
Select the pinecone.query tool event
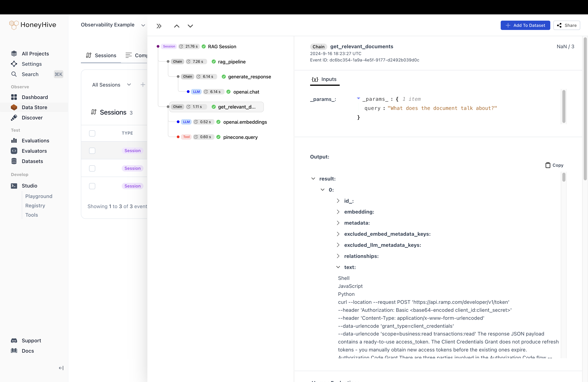click(240, 137)
